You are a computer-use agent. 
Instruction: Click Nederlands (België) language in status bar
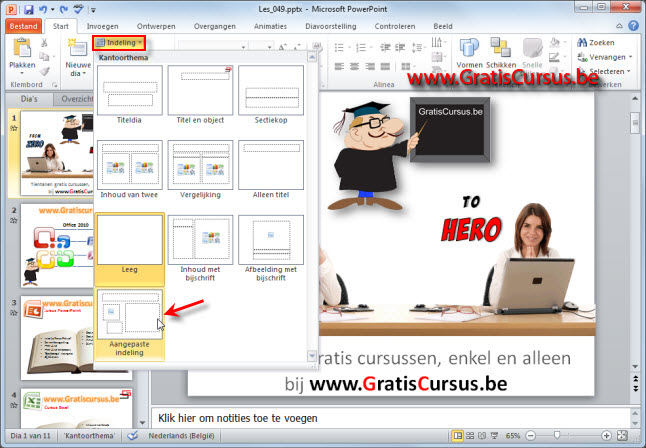[181, 436]
